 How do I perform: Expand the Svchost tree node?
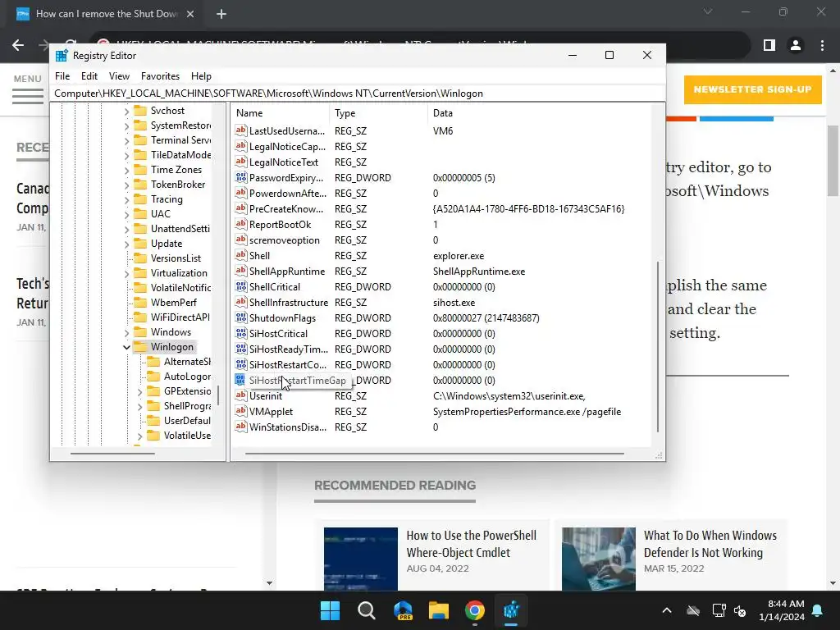coord(126,111)
